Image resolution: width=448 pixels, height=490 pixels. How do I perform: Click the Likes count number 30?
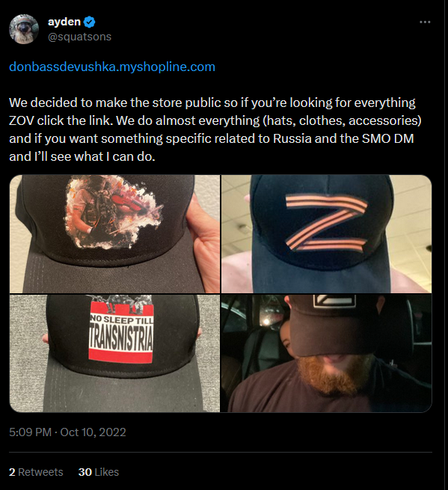coord(85,472)
